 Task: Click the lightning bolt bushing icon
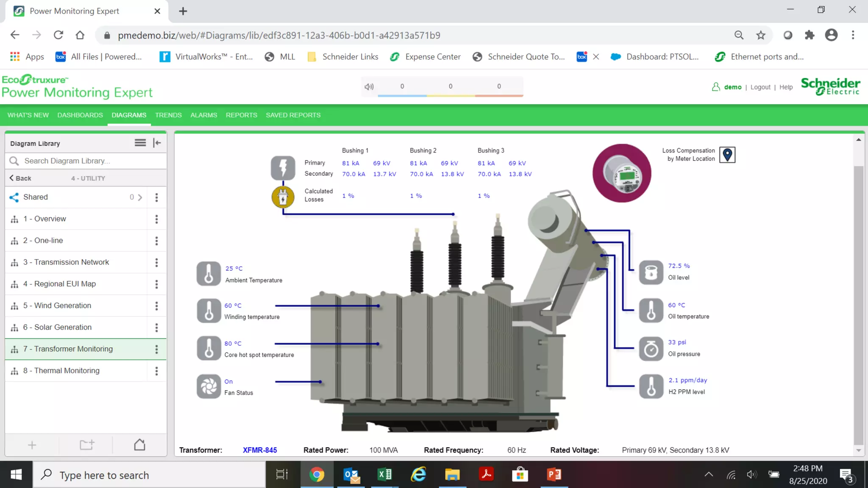tap(283, 168)
